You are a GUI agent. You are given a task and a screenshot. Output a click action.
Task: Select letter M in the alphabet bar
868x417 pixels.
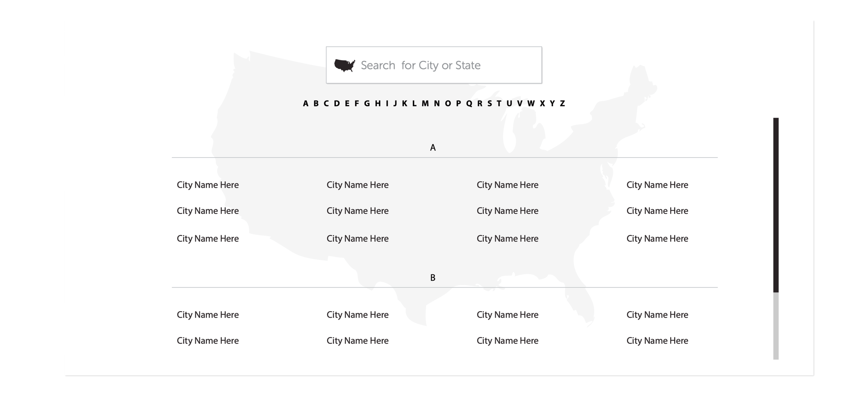[x=425, y=103]
